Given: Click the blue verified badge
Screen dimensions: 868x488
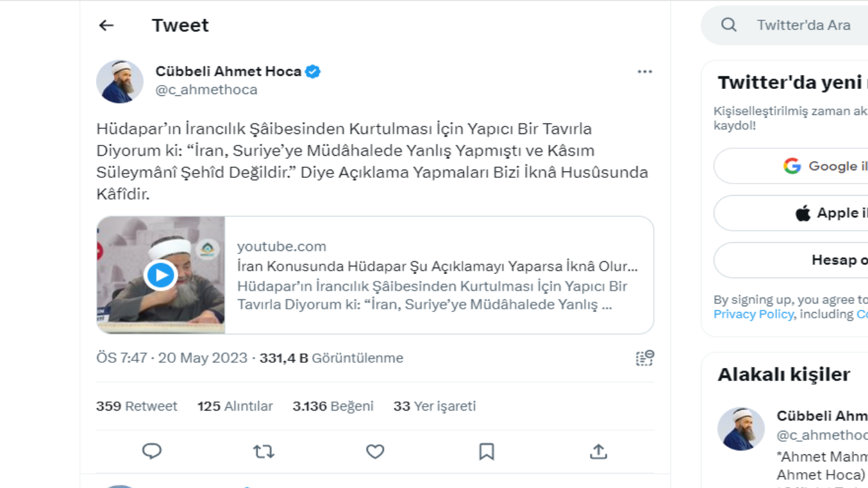Looking at the screenshot, I should [313, 72].
